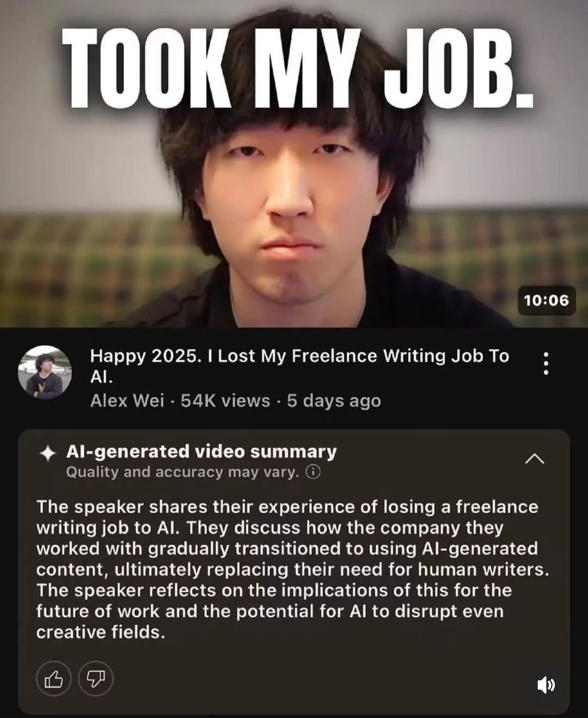Screen dimensions: 588x718
Task: Click the 10:06 duration badge
Action: pyautogui.click(x=546, y=300)
